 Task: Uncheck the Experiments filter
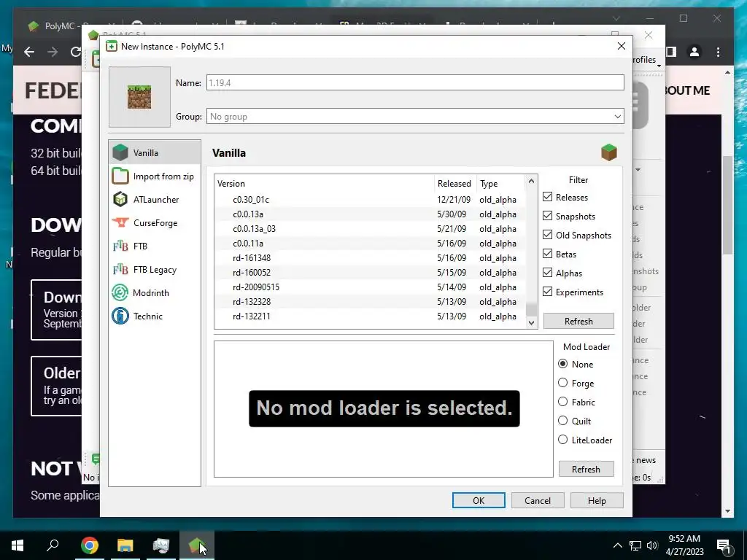(x=548, y=292)
